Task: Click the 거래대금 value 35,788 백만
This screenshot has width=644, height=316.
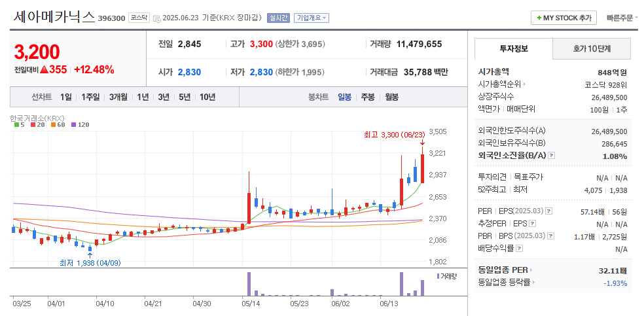Action: click(x=426, y=72)
